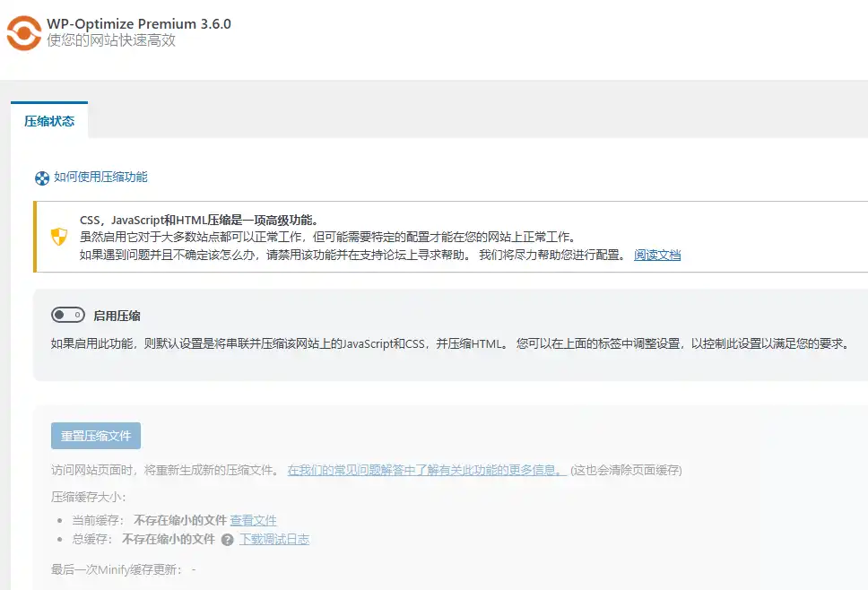
Task: Click the WP-Optimize spiral logo icon
Action: [25, 33]
